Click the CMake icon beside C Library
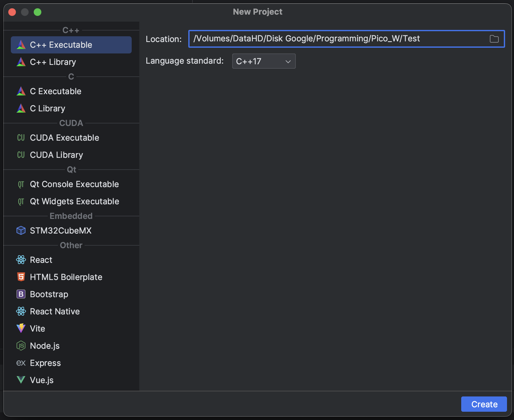The image size is (514, 420). pyautogui.click(x=21, y=108)
